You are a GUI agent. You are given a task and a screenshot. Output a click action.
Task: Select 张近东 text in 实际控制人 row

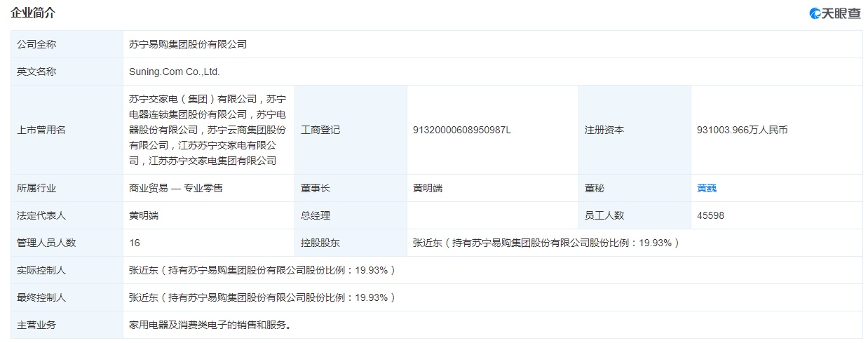coord(262,270)
